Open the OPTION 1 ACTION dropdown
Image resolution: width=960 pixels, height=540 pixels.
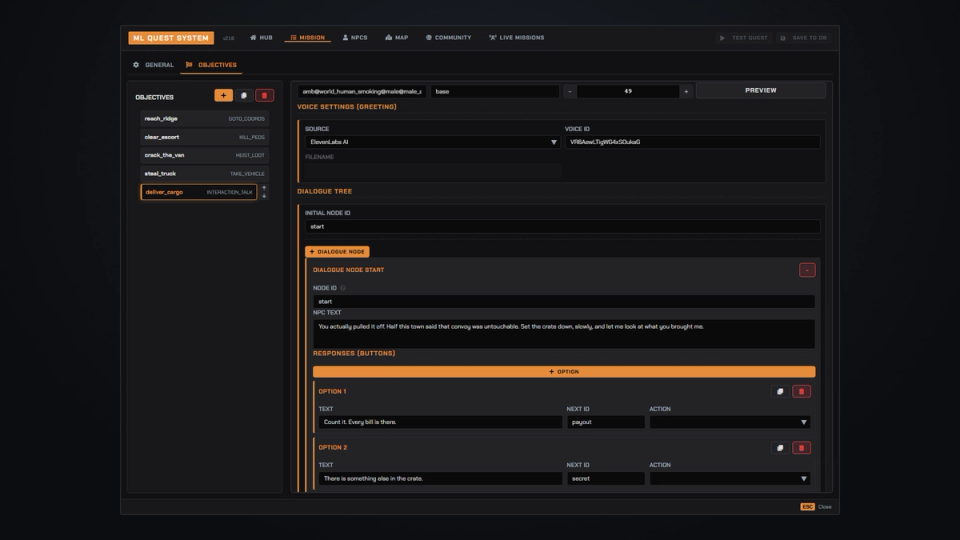coord(730,422)
